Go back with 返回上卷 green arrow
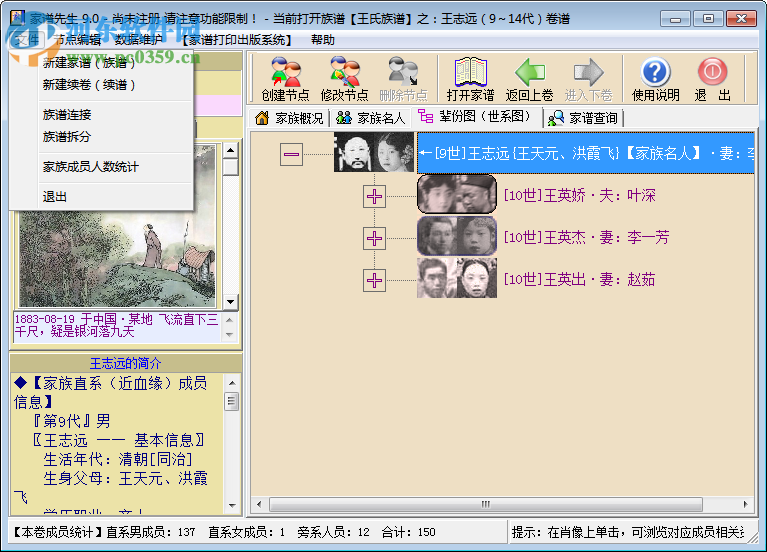The width and height of the screenshot is (767, 552). pyautogui.click(x=529, y=79)
